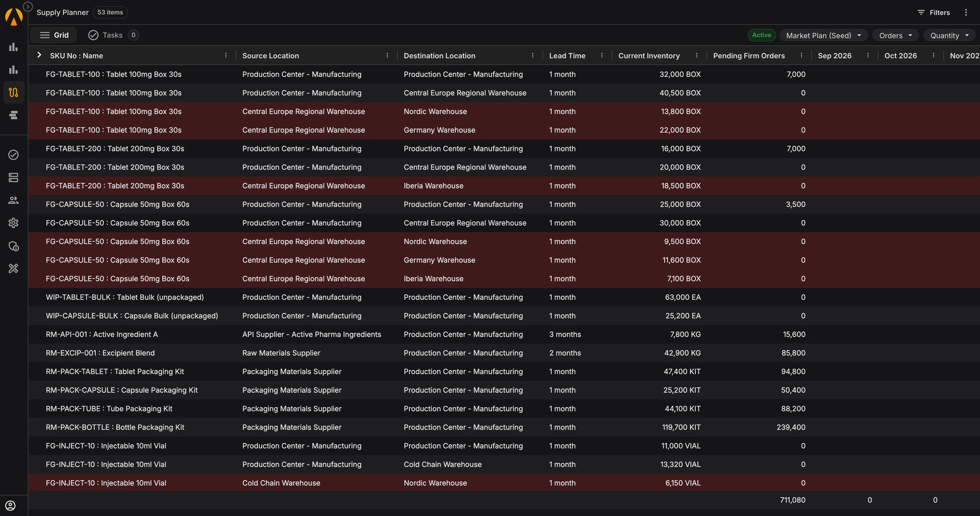980x516 pixels.
Task: Open the stacked bars sidebar icon
Action: coord(13,115)
